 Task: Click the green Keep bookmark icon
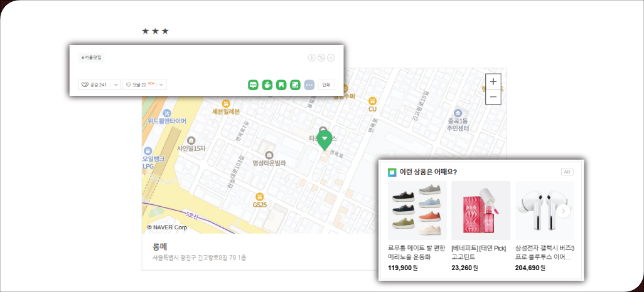(x=281, y=85)
